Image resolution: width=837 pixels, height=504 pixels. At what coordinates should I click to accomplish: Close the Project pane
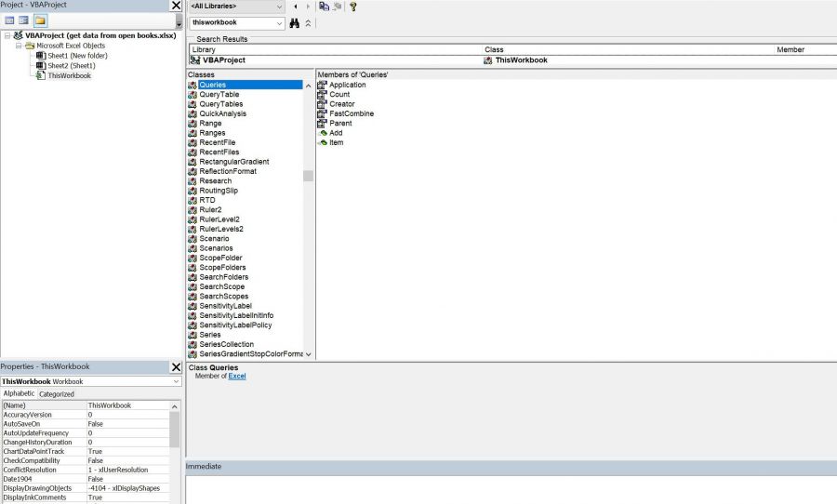[x=176, y=6]
